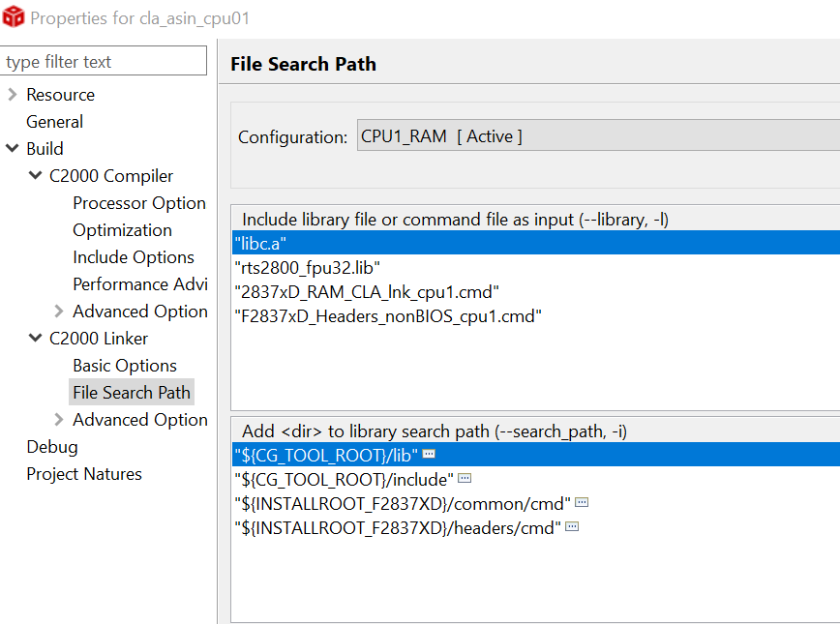The image size is (840, 624).
Task: Go to Include Options page
Action: [x=133, y=257]
